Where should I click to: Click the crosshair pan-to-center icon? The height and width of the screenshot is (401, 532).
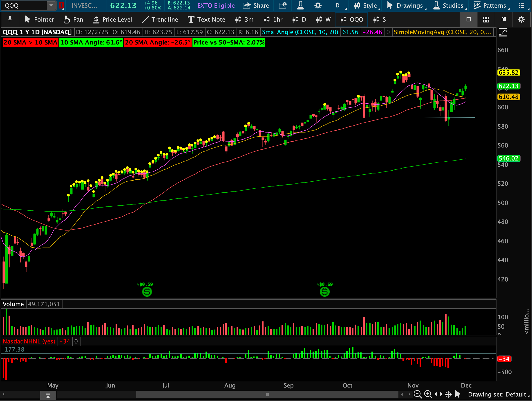tap(448, 394)
